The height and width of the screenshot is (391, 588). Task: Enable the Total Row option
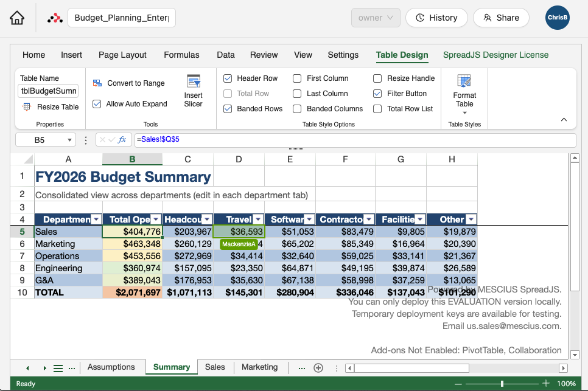(228, 93)
